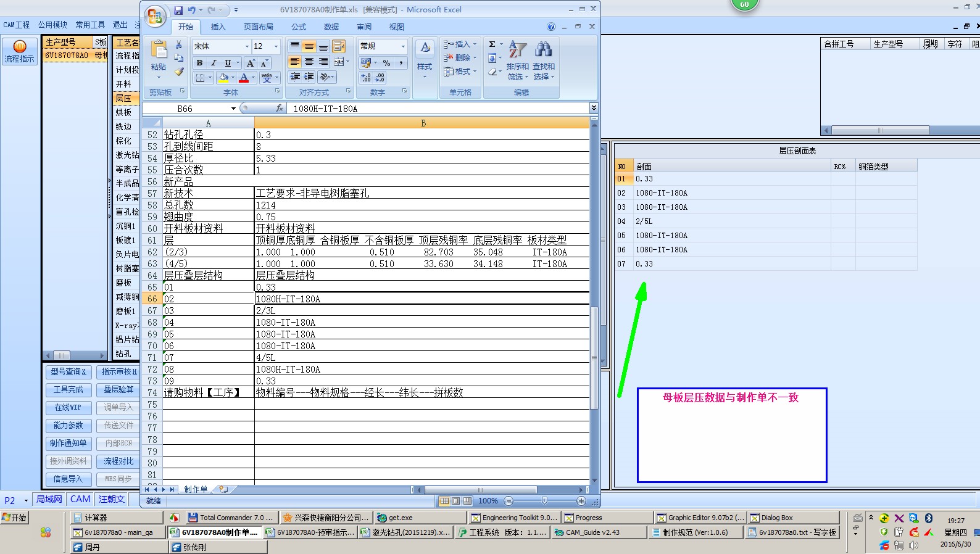The height and width of the screenshot is (554, 980).
Task: Click the 流程对比 button
Action: click(x=118, y=461)
